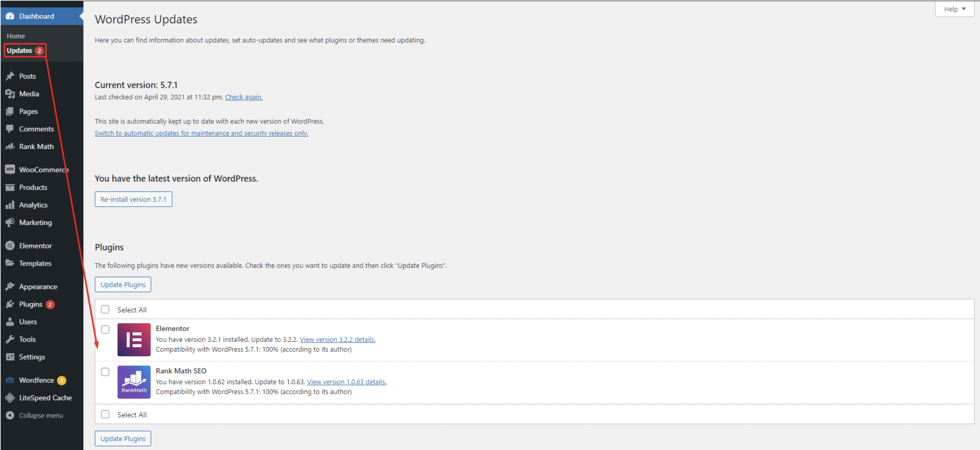Click the Collapse menu label
The height and width of the screenshot is (450, 980).
pyautogui.click(x=41, y=416)
